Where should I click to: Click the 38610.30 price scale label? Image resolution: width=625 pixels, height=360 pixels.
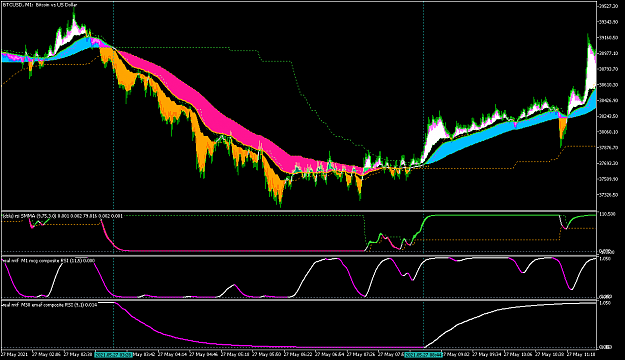(x=609, y=85)
